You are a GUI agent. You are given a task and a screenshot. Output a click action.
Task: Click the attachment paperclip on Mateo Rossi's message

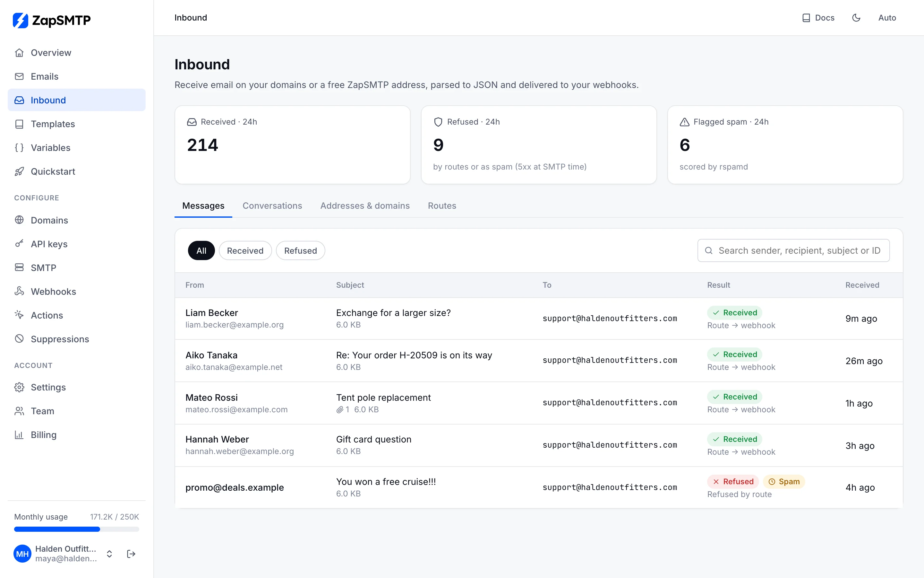tap(339, 410)
